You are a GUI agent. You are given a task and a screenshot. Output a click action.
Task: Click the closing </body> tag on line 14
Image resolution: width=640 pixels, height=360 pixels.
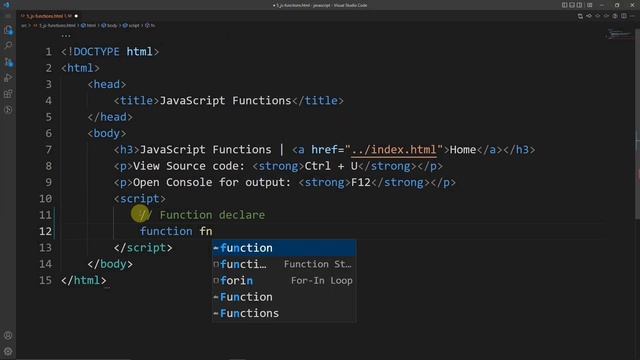coord(110,264)
